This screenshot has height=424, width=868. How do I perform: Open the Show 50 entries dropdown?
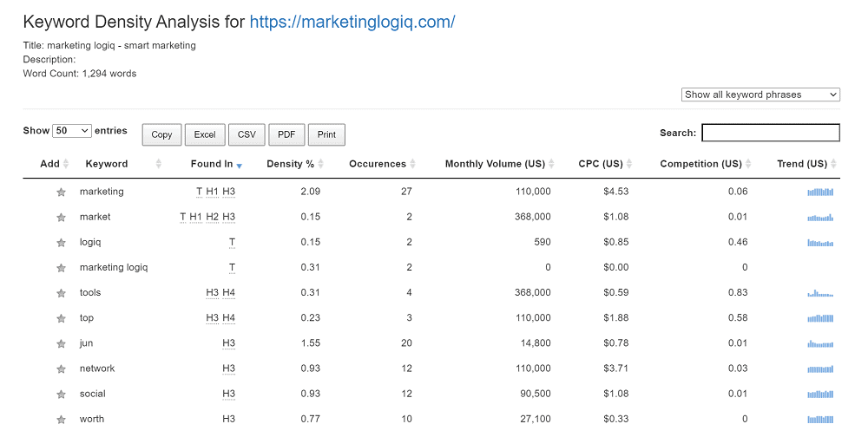click(x=72, y=130)
